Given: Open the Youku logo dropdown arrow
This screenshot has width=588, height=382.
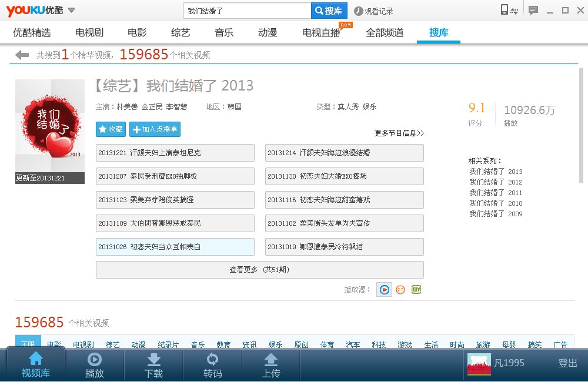Looking at the screenshot, I should tap(71, 10).
